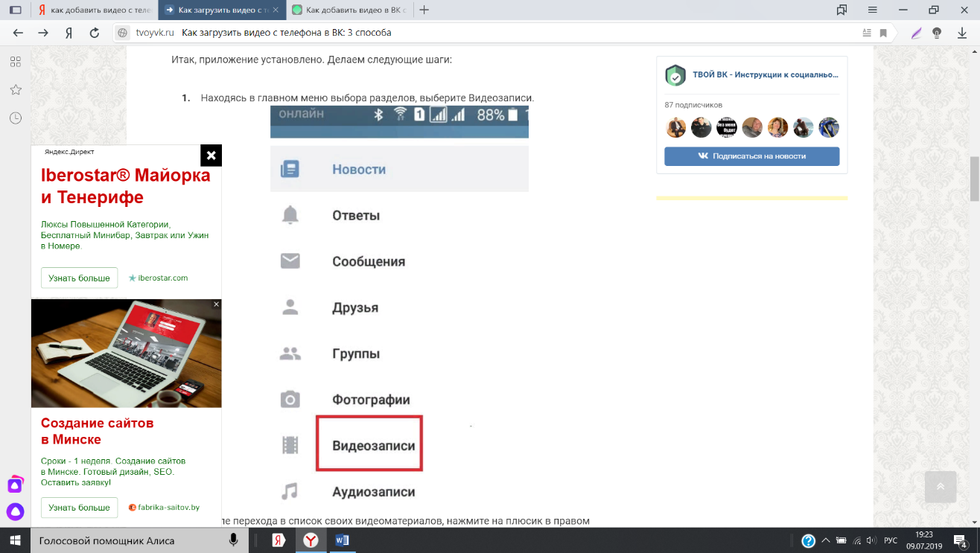Open a new tab with plus button
The width and height of the screenshot is (980, 553).
point(424,10)
